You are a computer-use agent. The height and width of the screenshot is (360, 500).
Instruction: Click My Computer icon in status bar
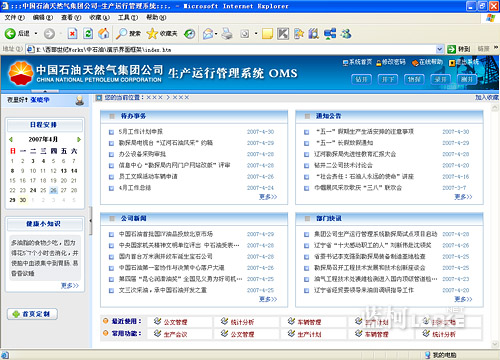tap(428, 355)
